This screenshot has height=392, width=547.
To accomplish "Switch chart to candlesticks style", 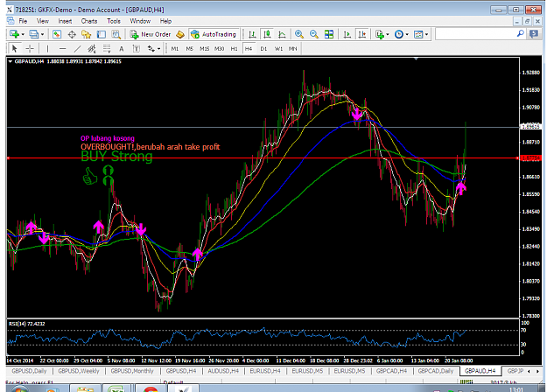I will (267, 34).
